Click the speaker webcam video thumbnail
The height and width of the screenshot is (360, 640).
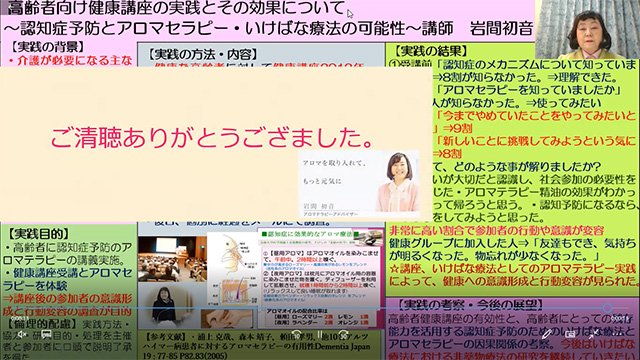click(x=587, y=29)
